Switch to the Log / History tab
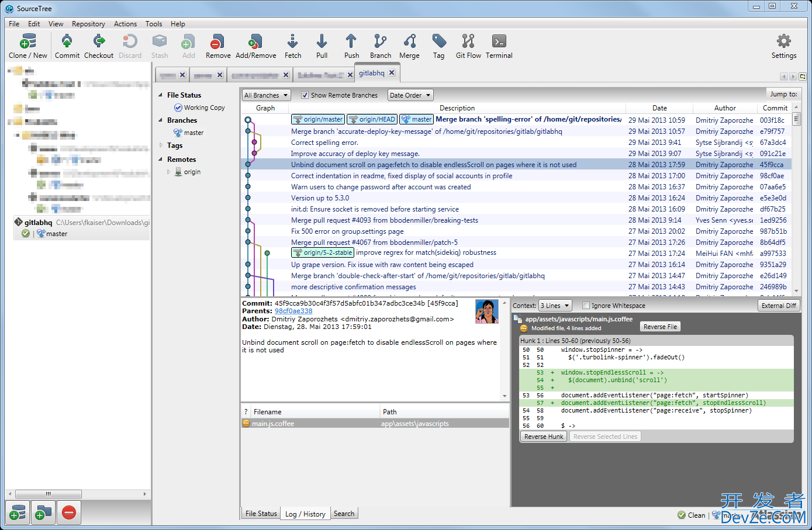Screen dimensions: 812x530 (305, 514)
